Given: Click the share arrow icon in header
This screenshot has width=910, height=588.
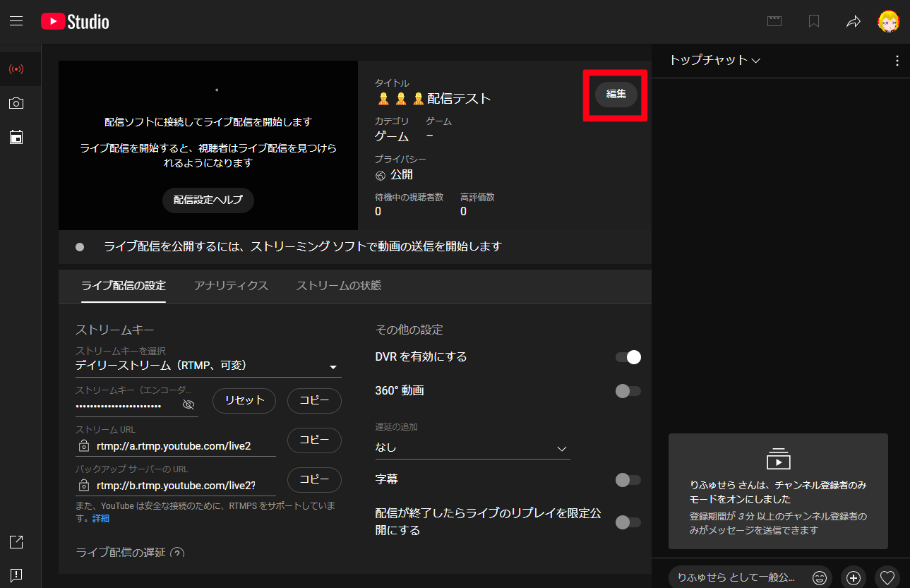Looking at the screenshot, I should [853, 22].
